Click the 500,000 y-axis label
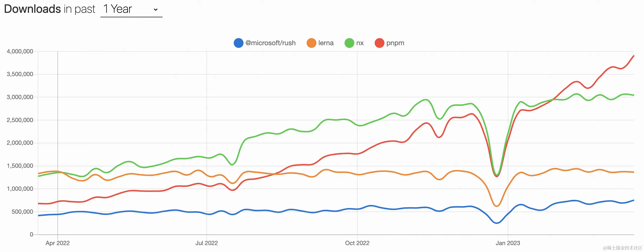The height and width of the screenshot is (252, 644). [22, 212]
